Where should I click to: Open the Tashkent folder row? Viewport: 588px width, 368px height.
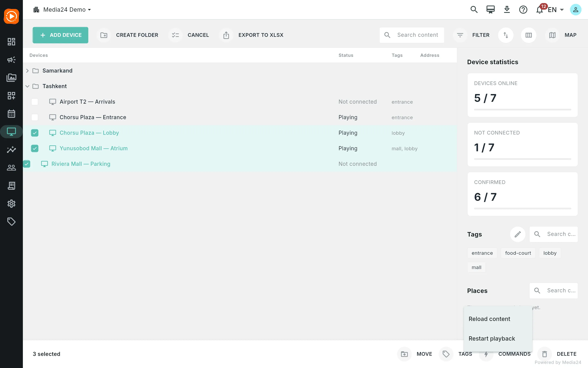coord(240,86)
